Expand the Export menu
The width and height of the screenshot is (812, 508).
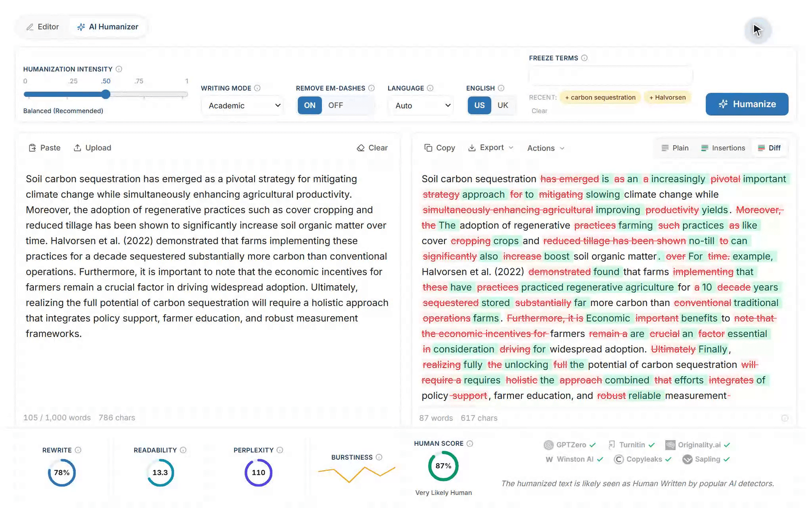tap(491, 148)
